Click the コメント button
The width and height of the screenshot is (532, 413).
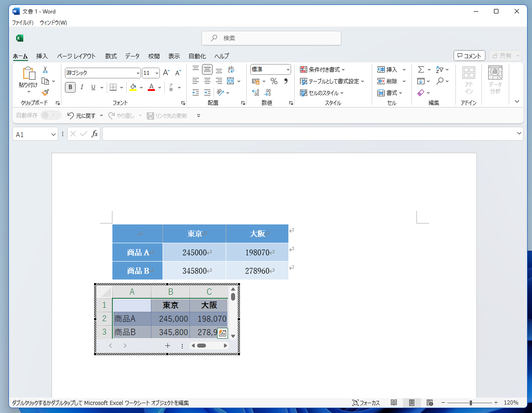pyautogui.click(x=469, y=56)
